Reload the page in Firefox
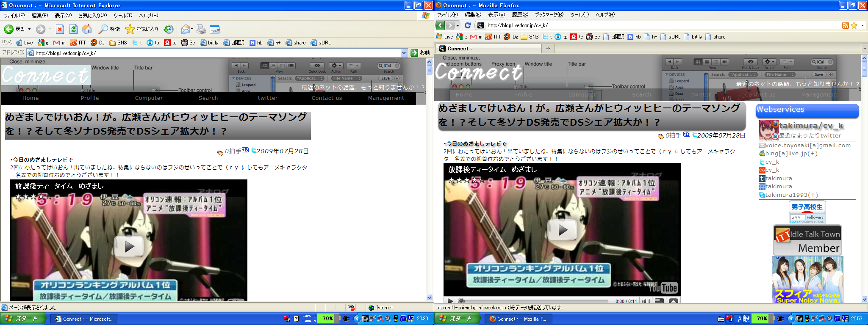Image resolution: width=868 pixels, height=325 pixels. 468,25
